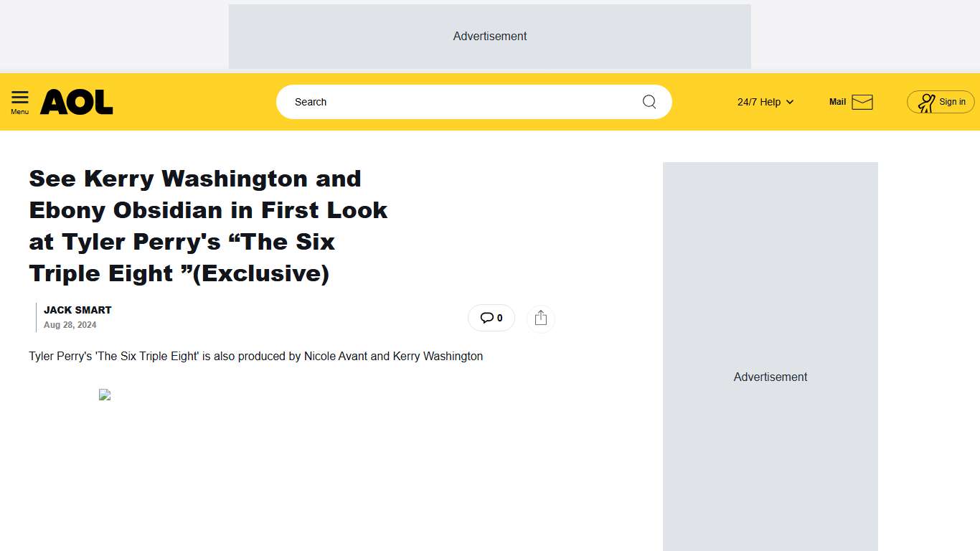This screenshot has height=551, width=980.
Task: Click the chevron beside 24/7 Help
Action: [790, 102]
